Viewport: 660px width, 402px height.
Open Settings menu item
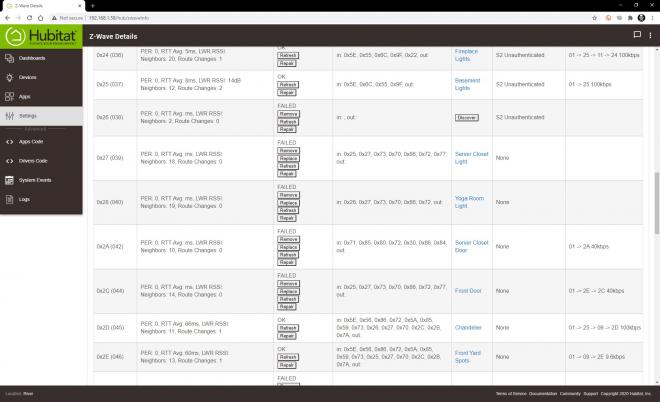pyautogui.click(x=28, y=116)
